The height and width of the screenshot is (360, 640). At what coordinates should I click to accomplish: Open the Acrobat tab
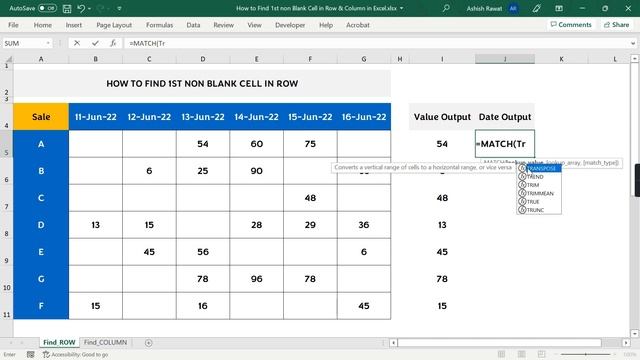[x=358, y=25]
